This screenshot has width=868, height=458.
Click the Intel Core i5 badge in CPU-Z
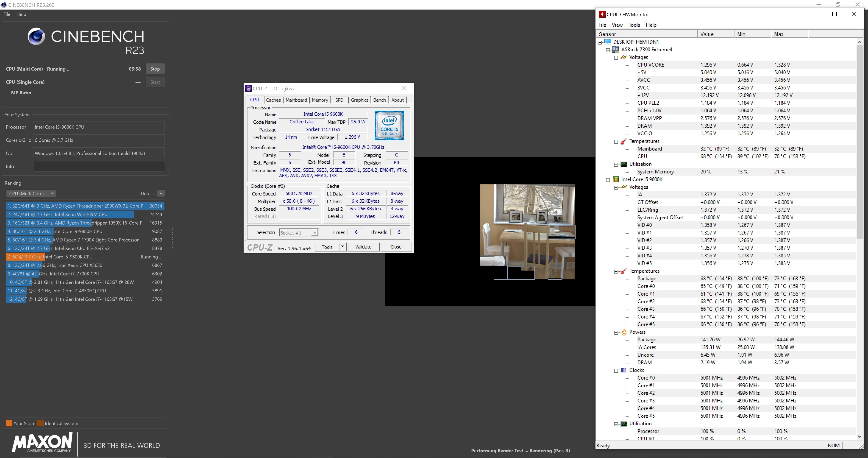(389, 126)
